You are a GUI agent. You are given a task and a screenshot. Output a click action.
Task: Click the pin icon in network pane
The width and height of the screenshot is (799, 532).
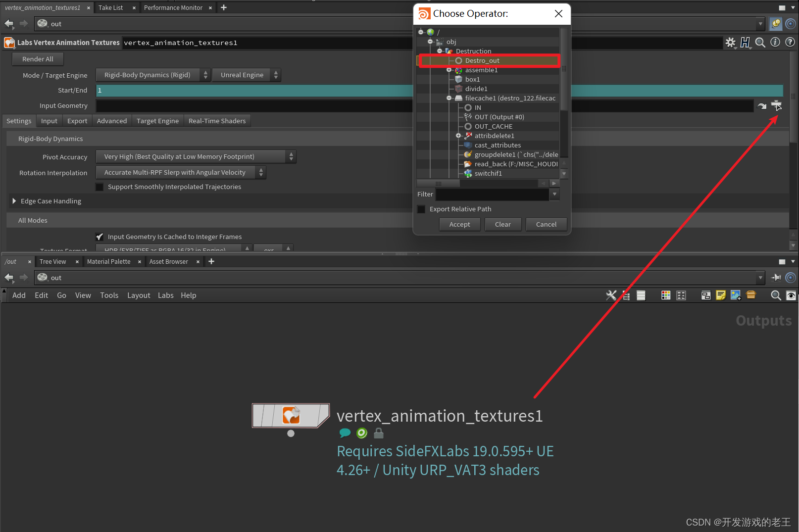pyautogui.click(x=776, y=277)
